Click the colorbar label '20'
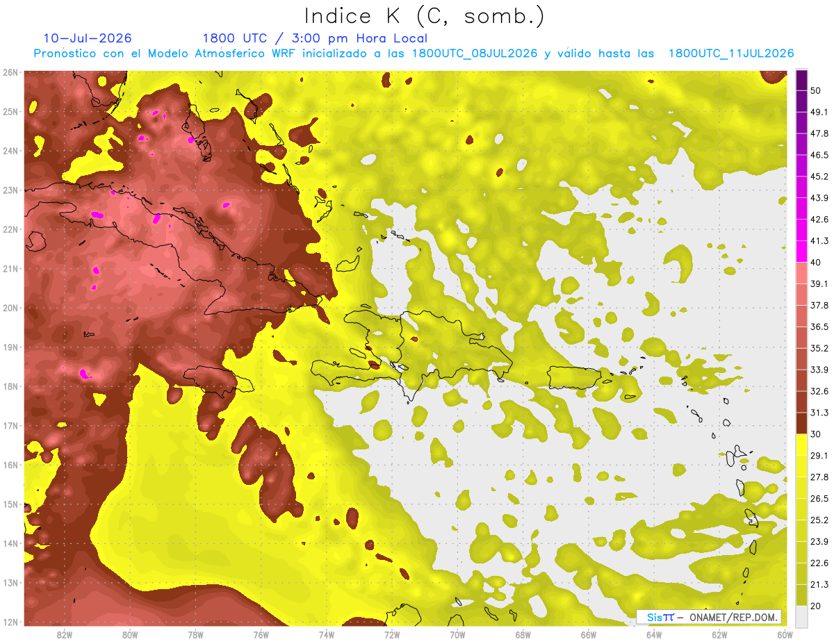The image size is (834, 644). coord(816,606)
